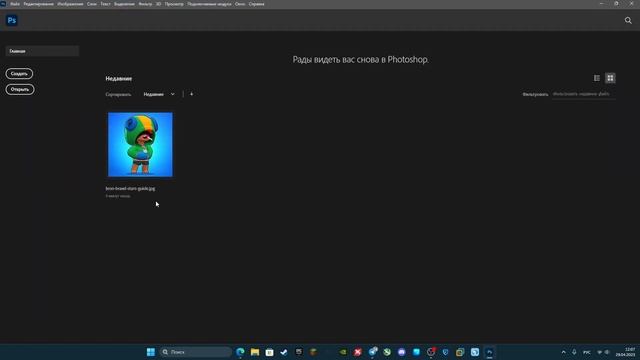Open the blue shield app in the taskbar
The height and width of the screenshot is (360, 640).
click(x=445, y=352)
